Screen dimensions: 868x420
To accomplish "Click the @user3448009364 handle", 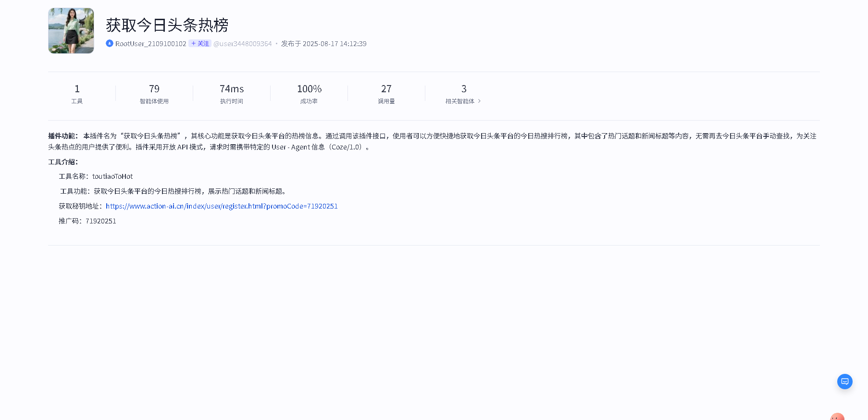I will (x=242, y=44).
